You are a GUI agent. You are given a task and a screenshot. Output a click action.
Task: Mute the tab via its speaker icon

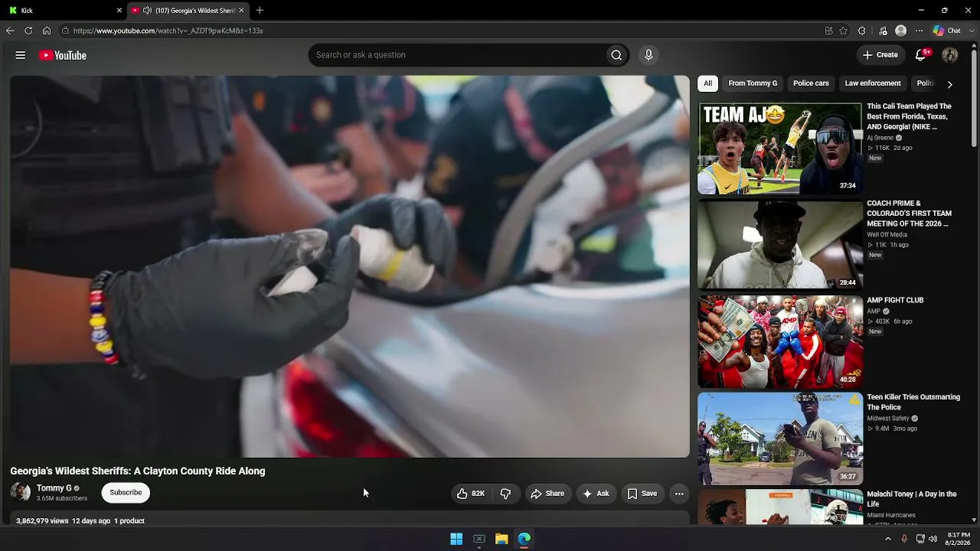147,11
